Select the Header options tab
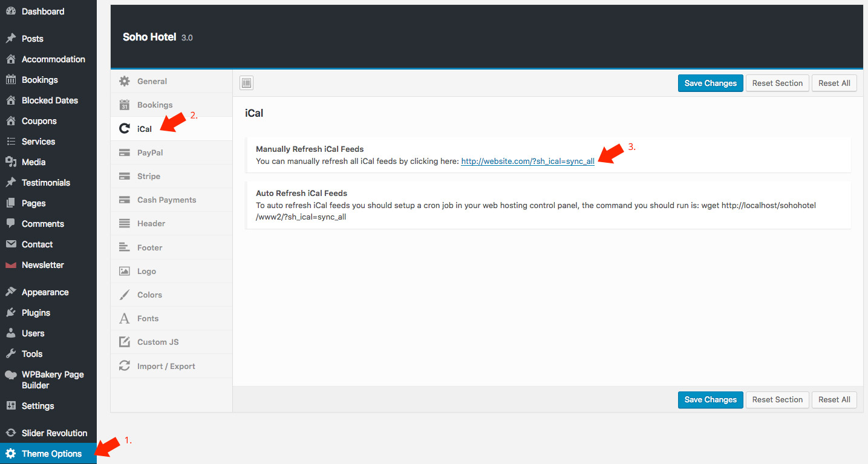868x464 pixels. coord(151,223)
